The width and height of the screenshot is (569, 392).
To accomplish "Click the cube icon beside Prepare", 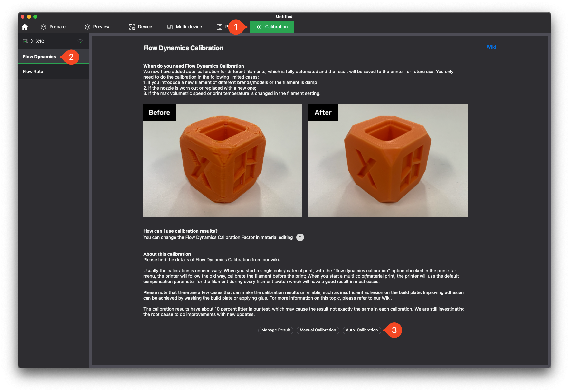I will pyautogui.click(x=43, y=27).
